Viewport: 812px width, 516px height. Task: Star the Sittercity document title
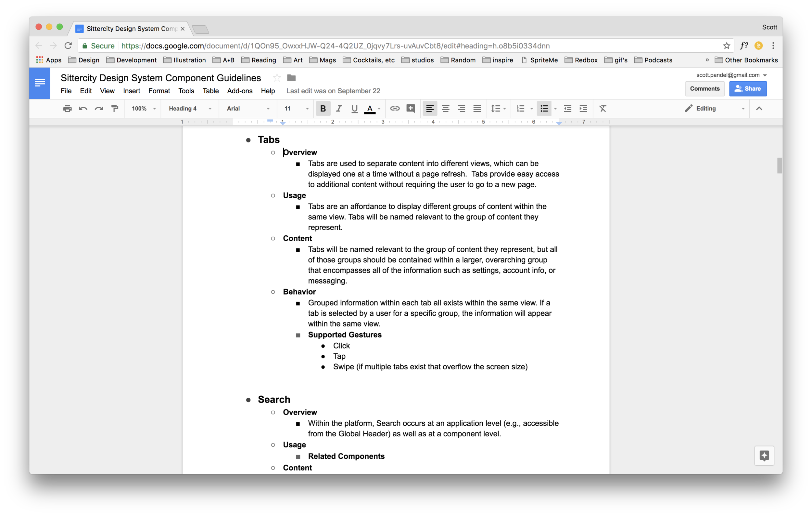(x=277, y=78)
